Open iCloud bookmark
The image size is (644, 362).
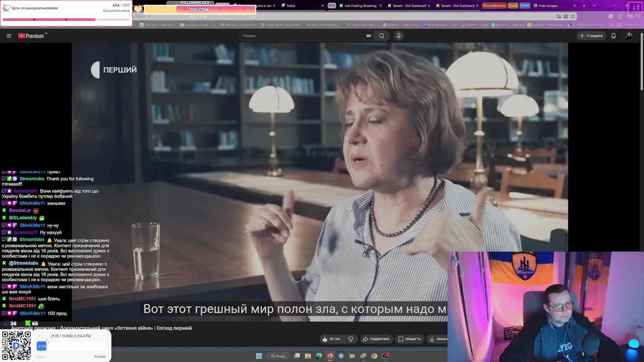(x=293, y=25)
